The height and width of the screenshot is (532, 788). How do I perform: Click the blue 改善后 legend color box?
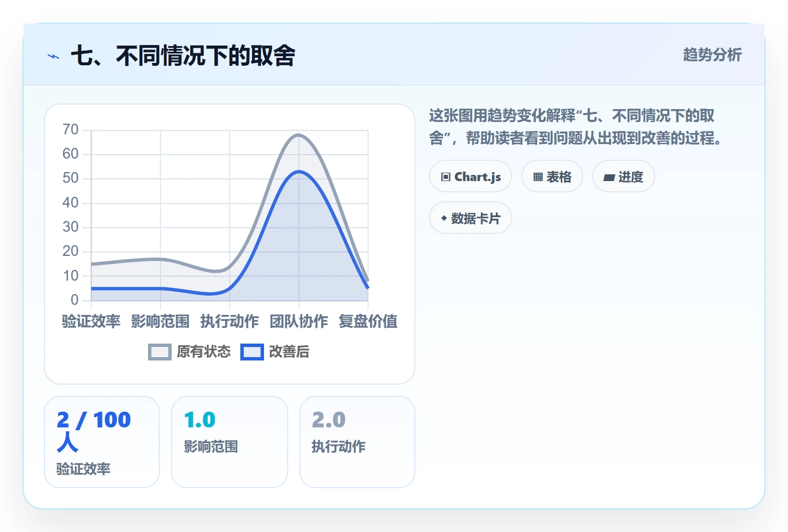[252, 352]
